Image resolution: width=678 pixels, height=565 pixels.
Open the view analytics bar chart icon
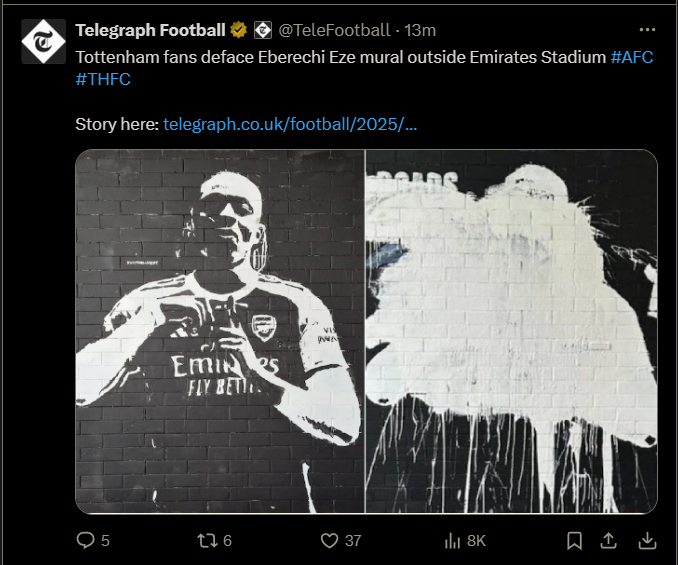452,541
